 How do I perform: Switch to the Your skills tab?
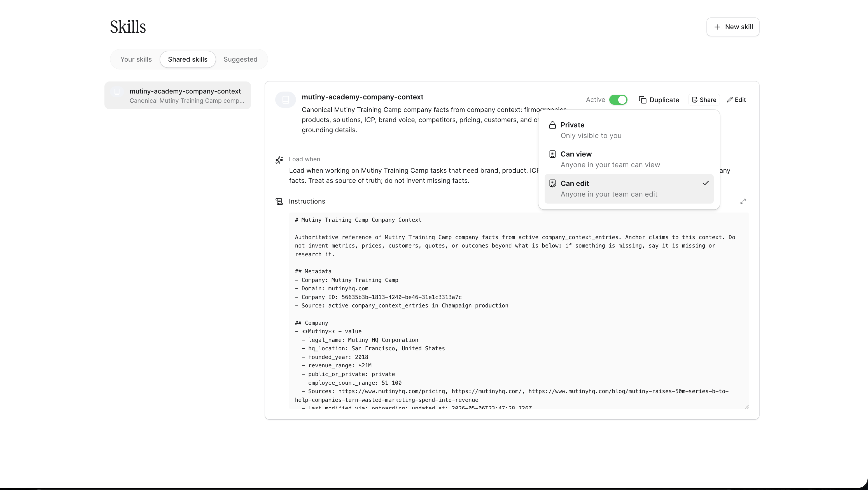click(136, 59)
